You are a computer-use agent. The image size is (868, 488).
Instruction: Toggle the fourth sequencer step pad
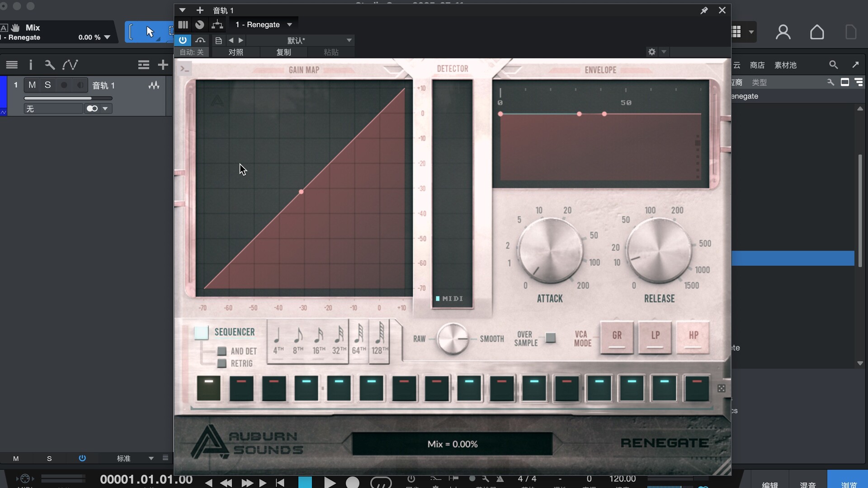click(306, 388)
